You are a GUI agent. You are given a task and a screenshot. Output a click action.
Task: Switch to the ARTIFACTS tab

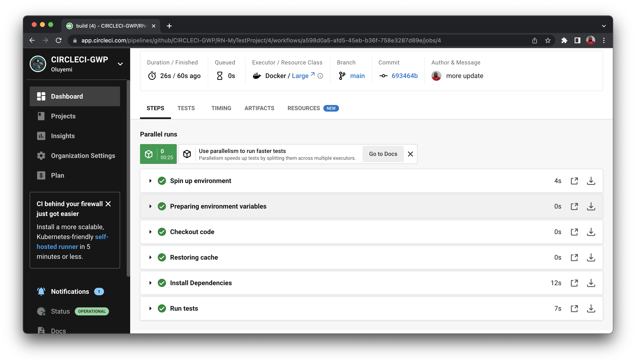(259, 108)
